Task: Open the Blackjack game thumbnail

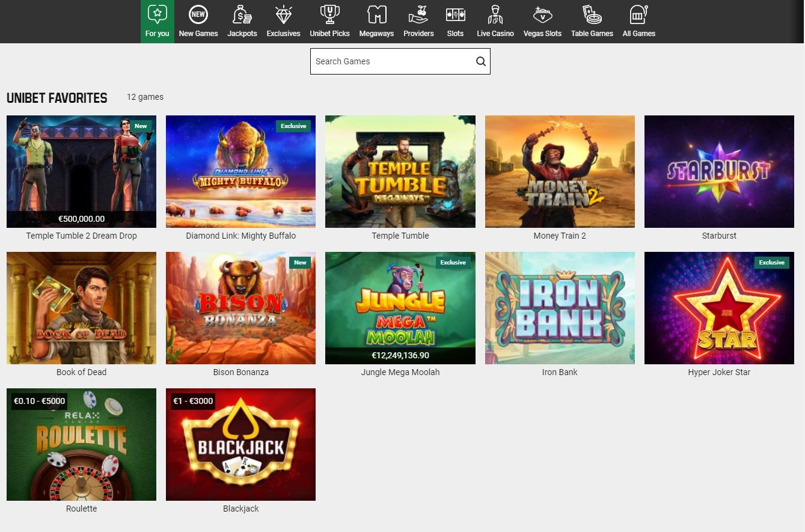Action: [240, 444]
